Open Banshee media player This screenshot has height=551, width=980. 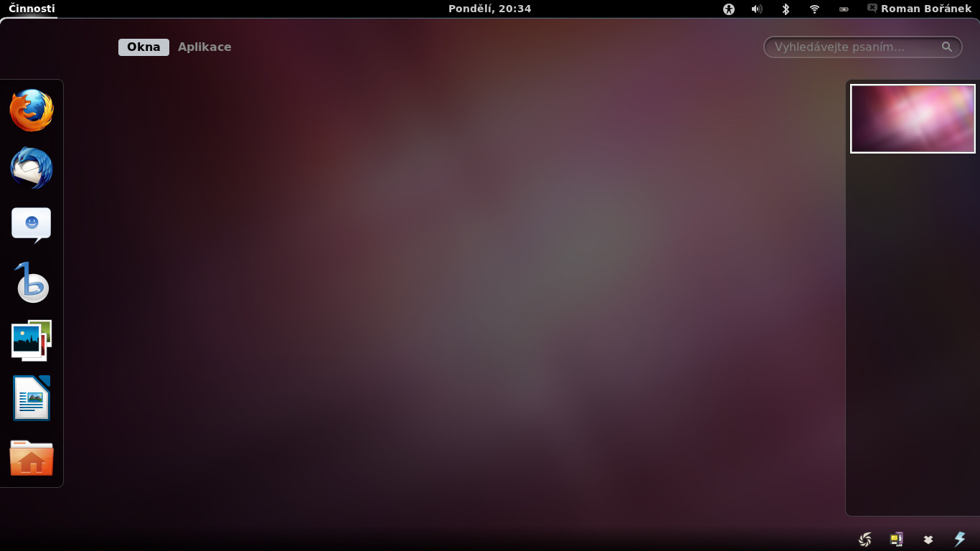(x=32, y=283)
